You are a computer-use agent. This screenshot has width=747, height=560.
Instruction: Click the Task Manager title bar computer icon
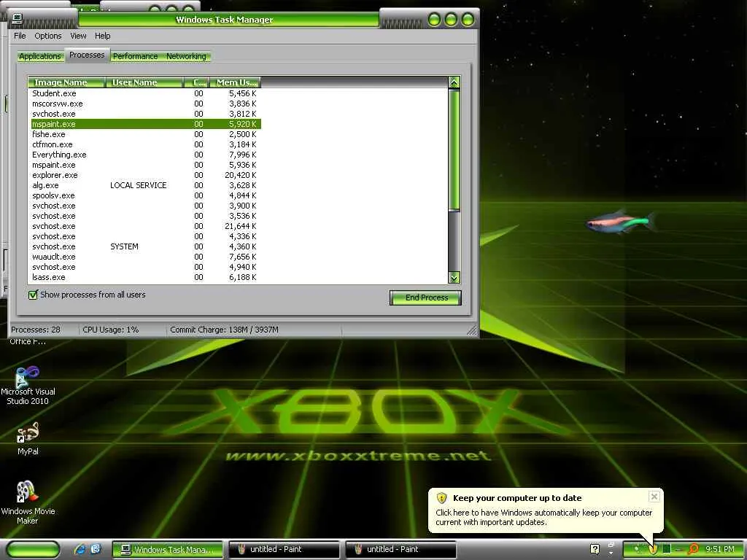tap(18, 19)
